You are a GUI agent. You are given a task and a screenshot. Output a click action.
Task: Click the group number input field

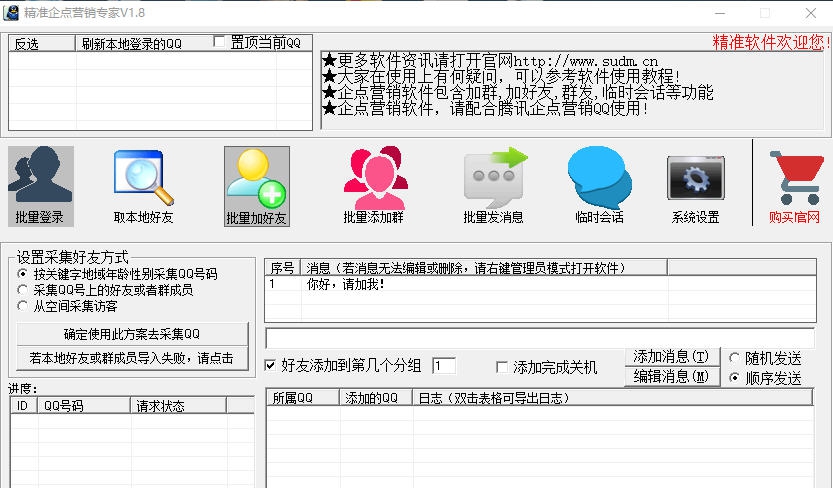pos(444,365)
